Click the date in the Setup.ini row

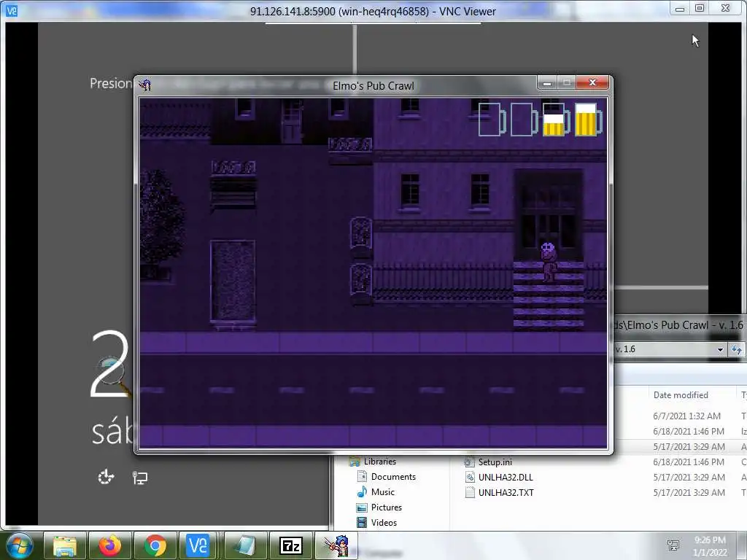[689, 462]
